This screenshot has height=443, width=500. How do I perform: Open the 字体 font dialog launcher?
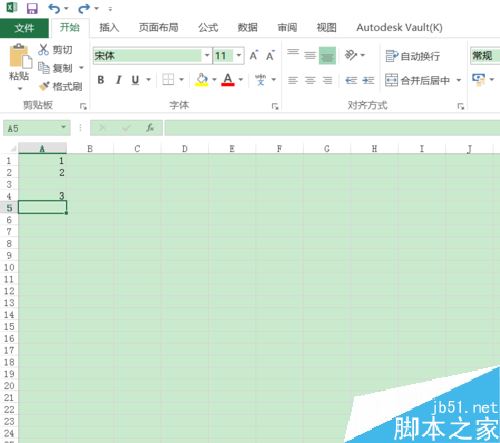point(275,106)
